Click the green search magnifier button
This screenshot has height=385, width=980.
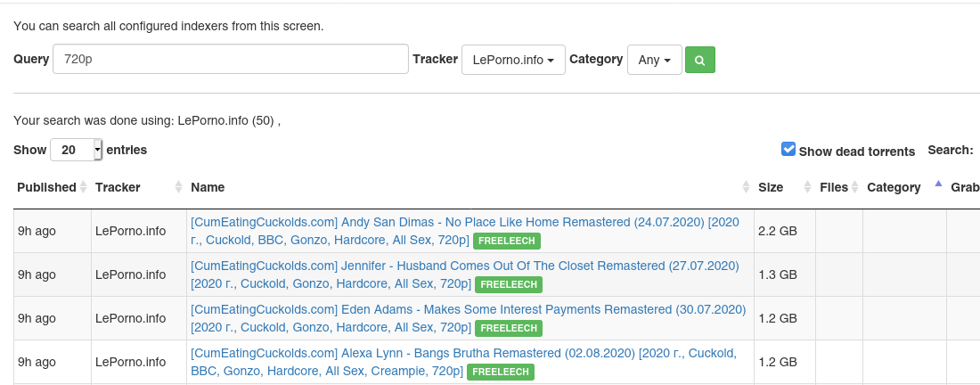tap(700, 60)
